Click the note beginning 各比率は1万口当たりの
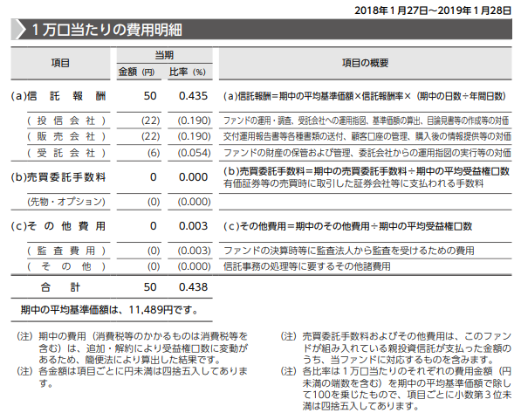 tap(395, 389)
